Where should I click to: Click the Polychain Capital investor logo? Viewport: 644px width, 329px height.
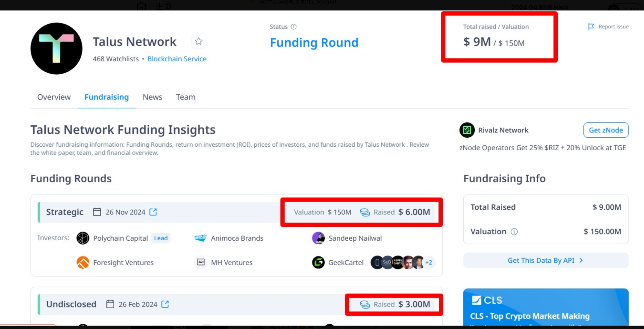point(83,238)
